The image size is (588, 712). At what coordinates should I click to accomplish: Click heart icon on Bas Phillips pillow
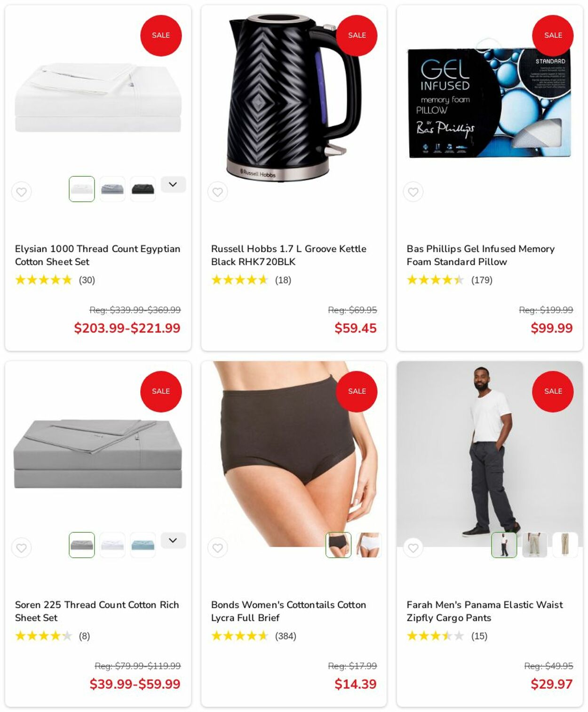pyautogui.click(x=413, y=192)
